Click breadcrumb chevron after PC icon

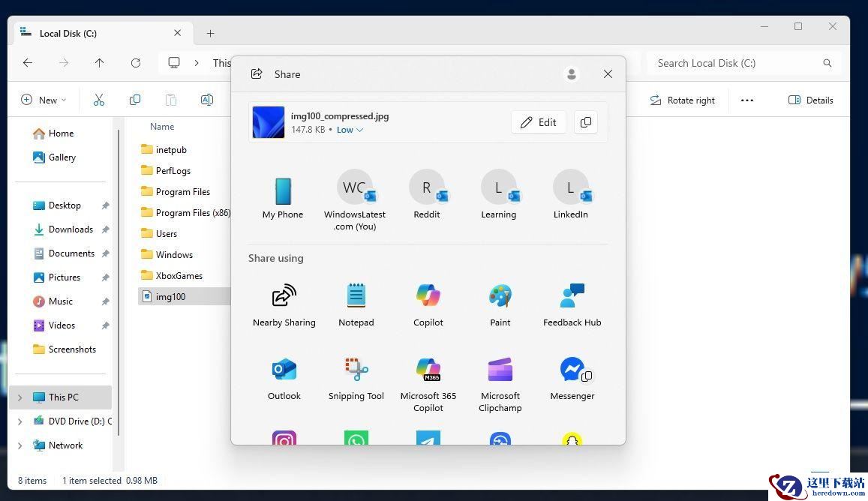[197, 63]
